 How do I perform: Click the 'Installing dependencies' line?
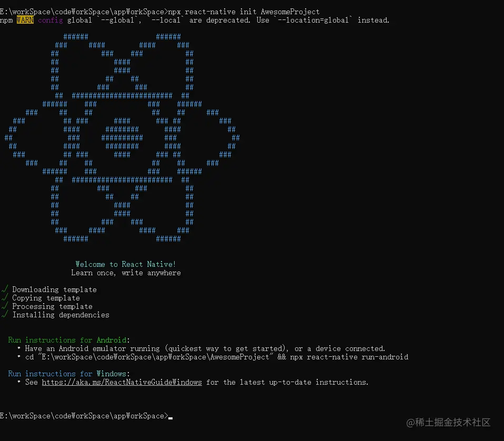[x=61, y=315]
